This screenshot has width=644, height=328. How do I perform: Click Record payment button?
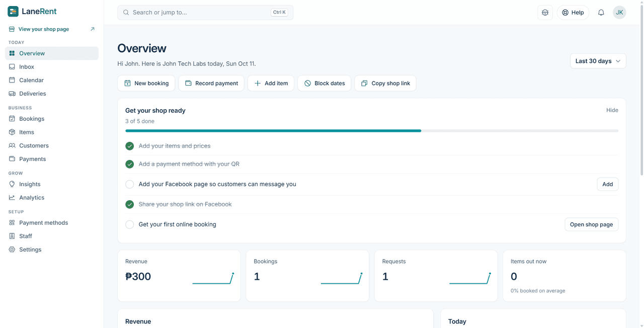(211, 83)
